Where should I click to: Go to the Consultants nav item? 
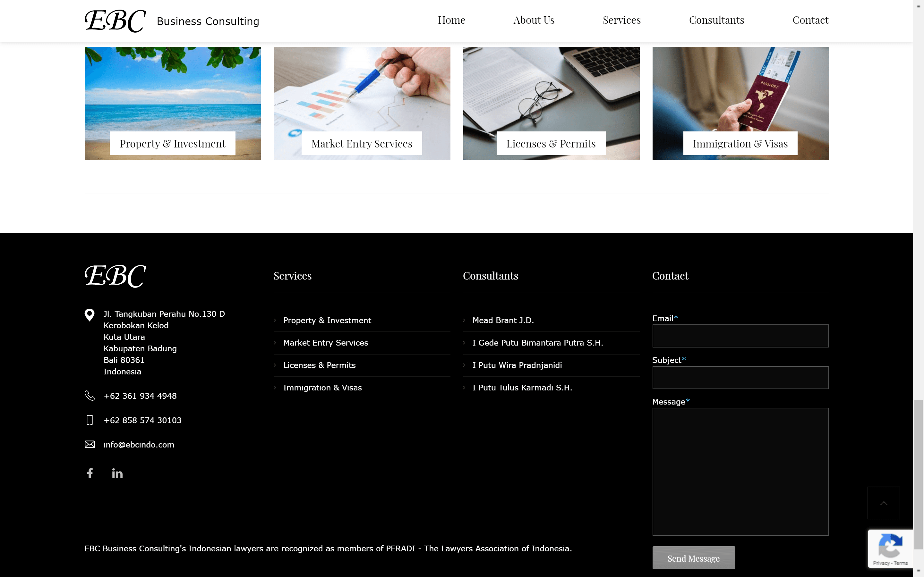[x=716, y=20]
